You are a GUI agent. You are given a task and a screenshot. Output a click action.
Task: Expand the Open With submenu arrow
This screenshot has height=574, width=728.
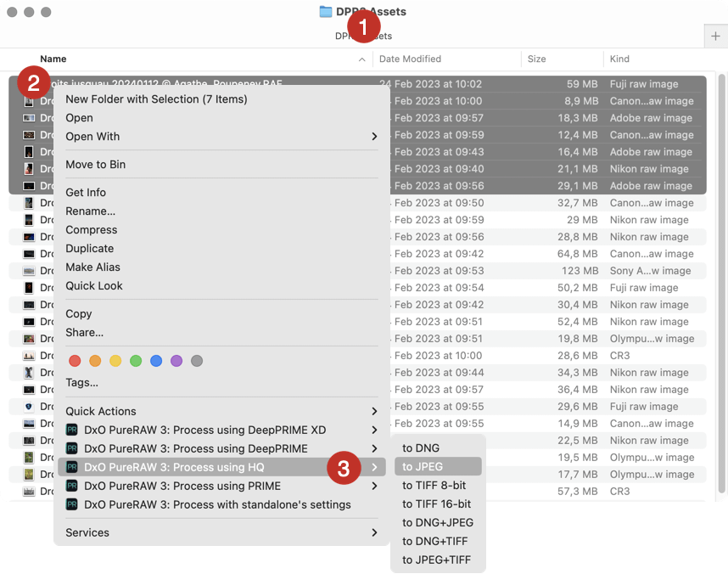(374, 136)
